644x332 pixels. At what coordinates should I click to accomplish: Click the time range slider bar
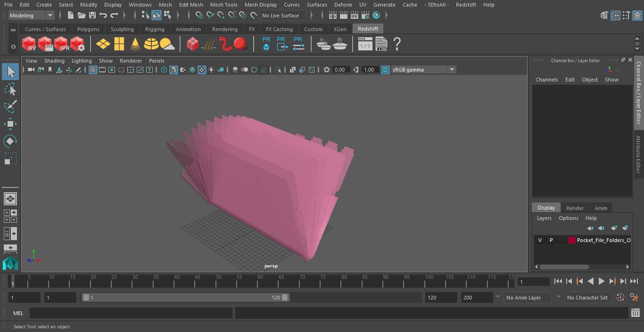185,298
